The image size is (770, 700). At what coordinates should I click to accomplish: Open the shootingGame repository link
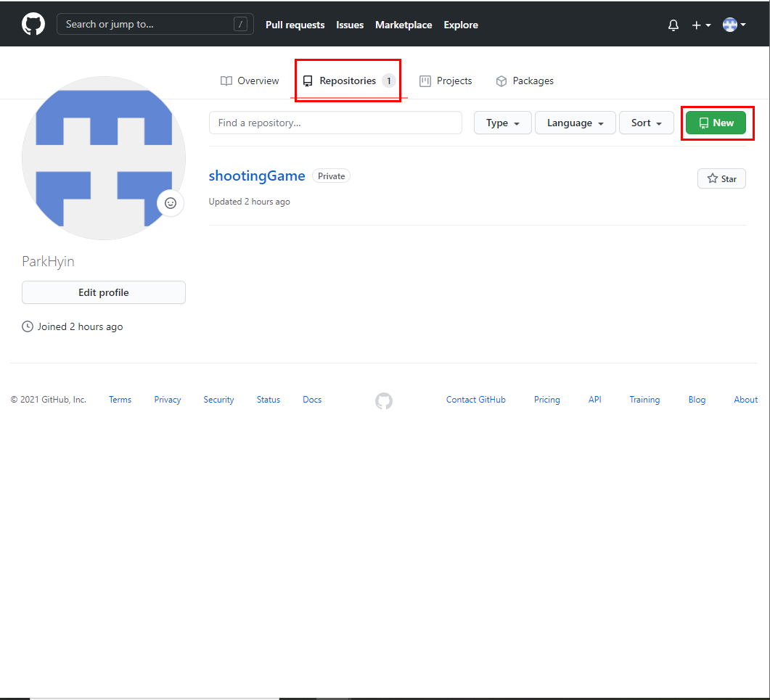[257, 176]
